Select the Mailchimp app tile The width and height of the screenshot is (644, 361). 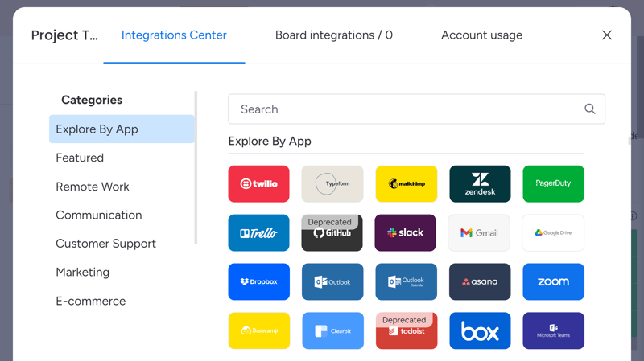(x=407, y=184)
